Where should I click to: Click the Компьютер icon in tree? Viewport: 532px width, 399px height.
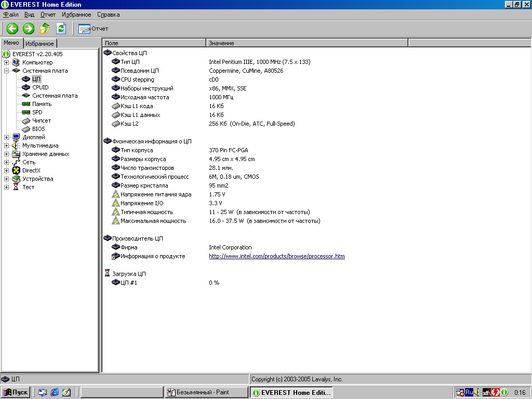[x=16, y=62]
